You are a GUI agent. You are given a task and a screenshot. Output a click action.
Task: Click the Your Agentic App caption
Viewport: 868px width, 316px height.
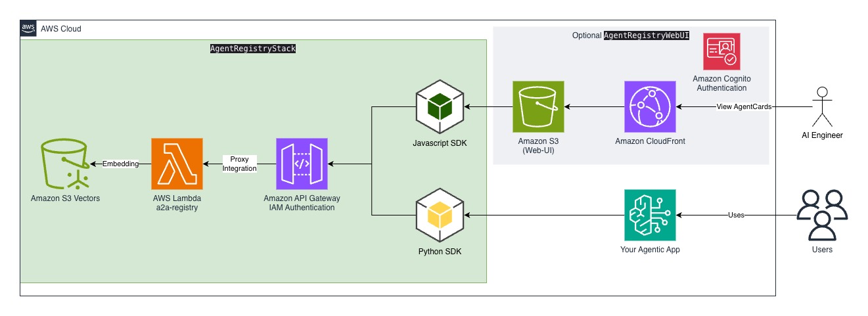tap(650, 250)
